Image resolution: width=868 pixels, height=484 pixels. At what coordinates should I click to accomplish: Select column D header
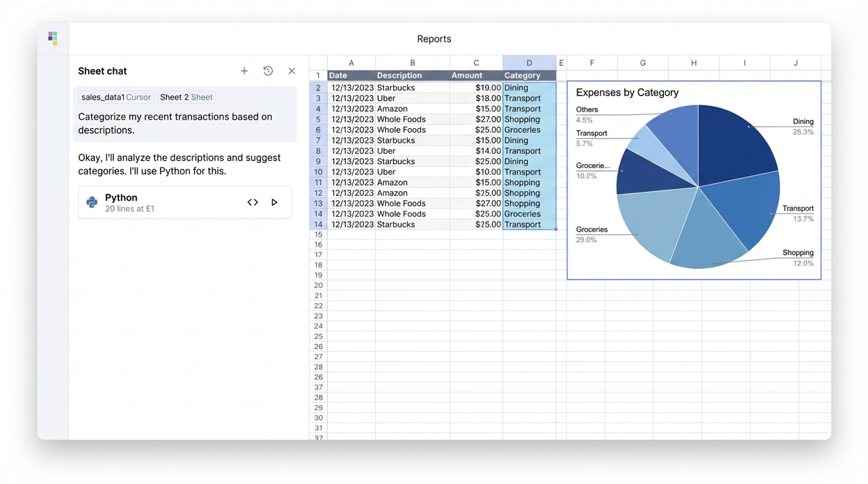pos(529,63)
